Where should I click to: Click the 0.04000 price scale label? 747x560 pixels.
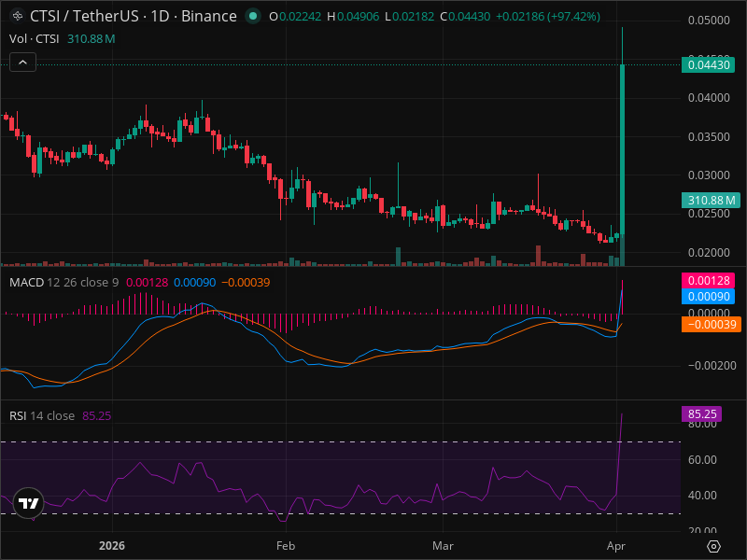coord(709,98)
